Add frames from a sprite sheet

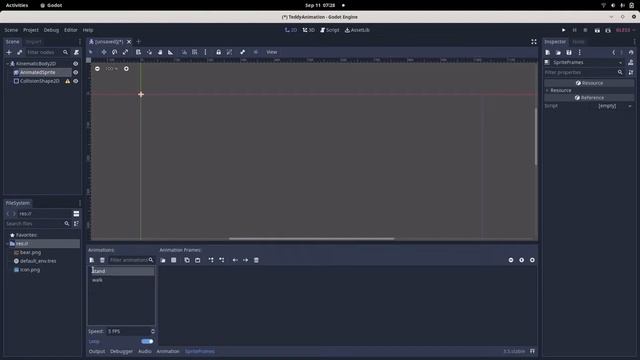(x=173, y=260)
